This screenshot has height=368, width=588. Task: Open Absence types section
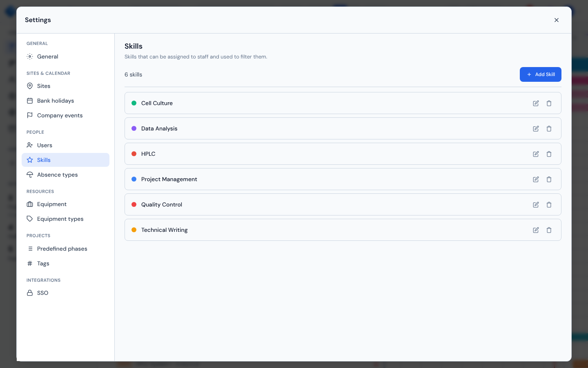[65, 175]
